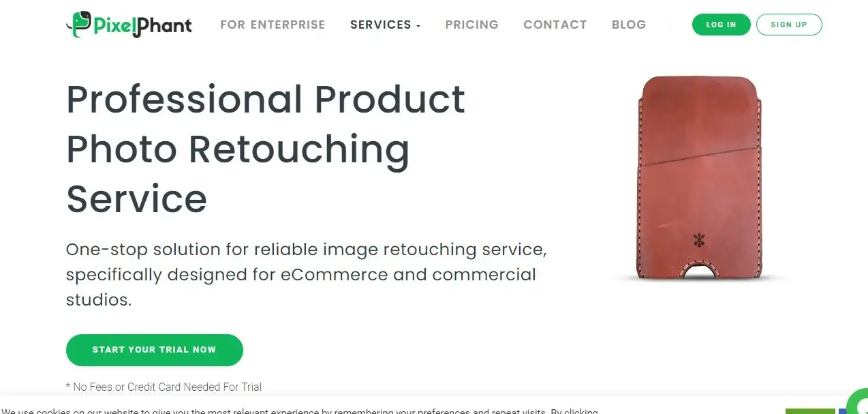Click the Sign Up button
Screen dimensions: 868x414
click(789, 25)
